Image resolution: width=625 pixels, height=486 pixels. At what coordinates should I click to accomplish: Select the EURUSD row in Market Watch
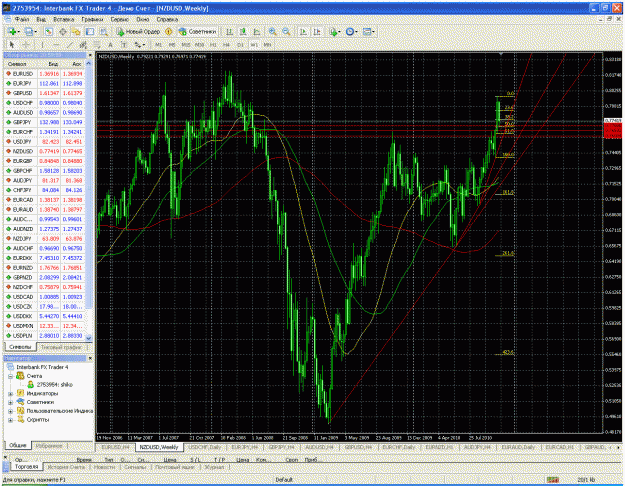tap(44, 74)
